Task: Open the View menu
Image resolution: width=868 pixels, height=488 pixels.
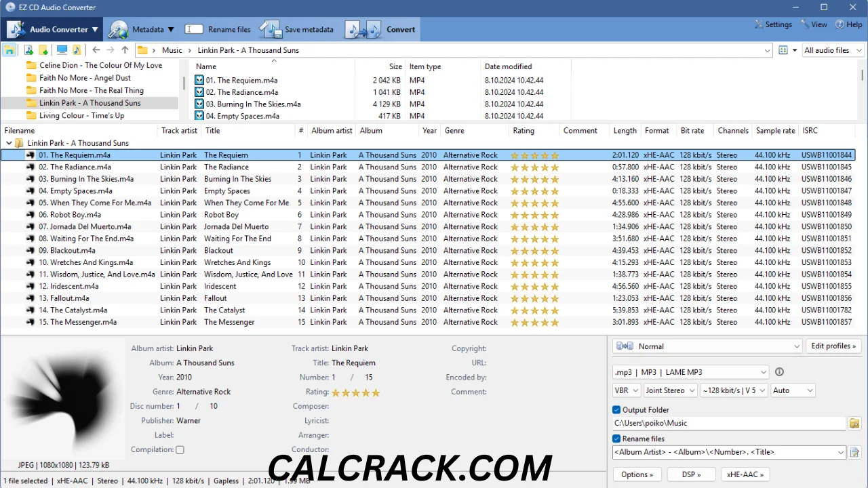Action: click(x=814, y=24)
